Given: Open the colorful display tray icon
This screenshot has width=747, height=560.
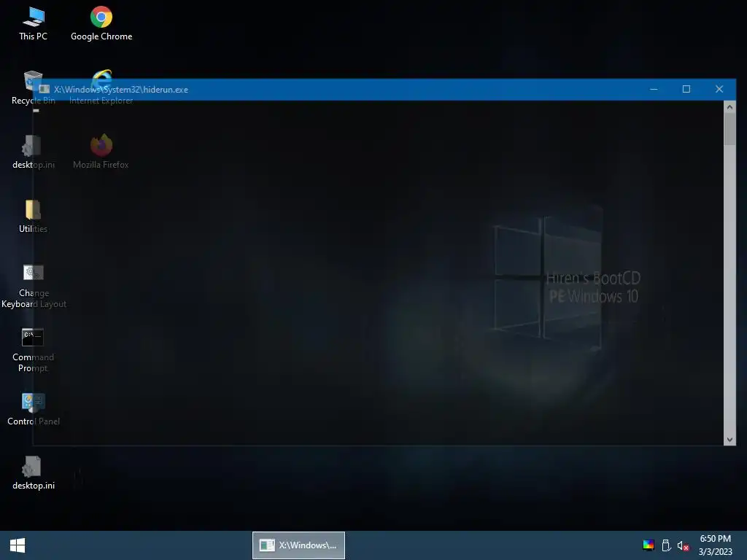Looking at the screenshot, I should tap(649, 545).
